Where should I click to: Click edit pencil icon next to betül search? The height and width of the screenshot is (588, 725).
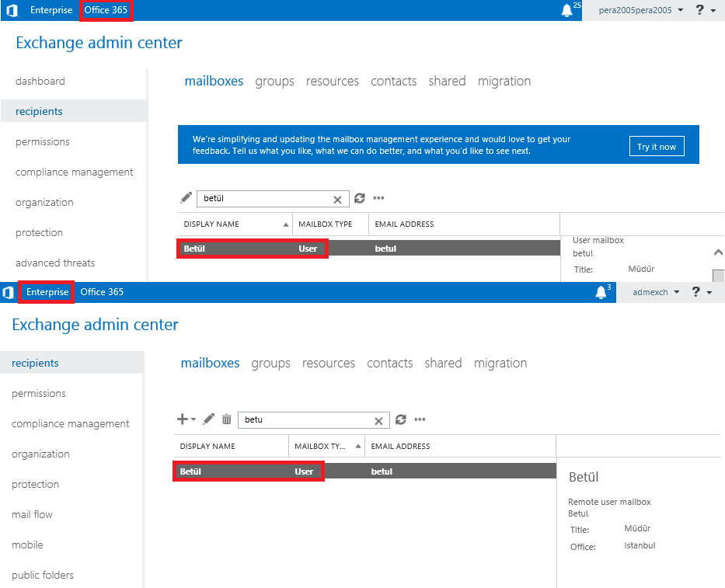[186, 198]
